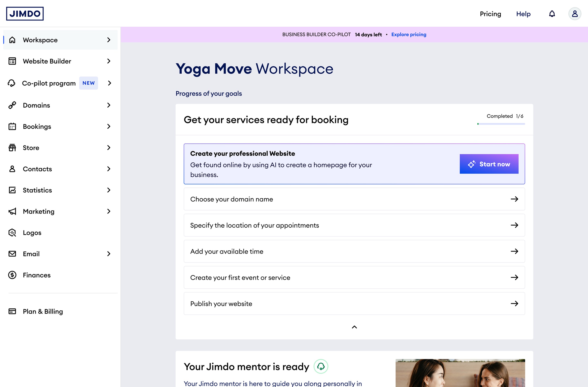
Task: Click the Logos sidebar icon
Action: [12, 232]
